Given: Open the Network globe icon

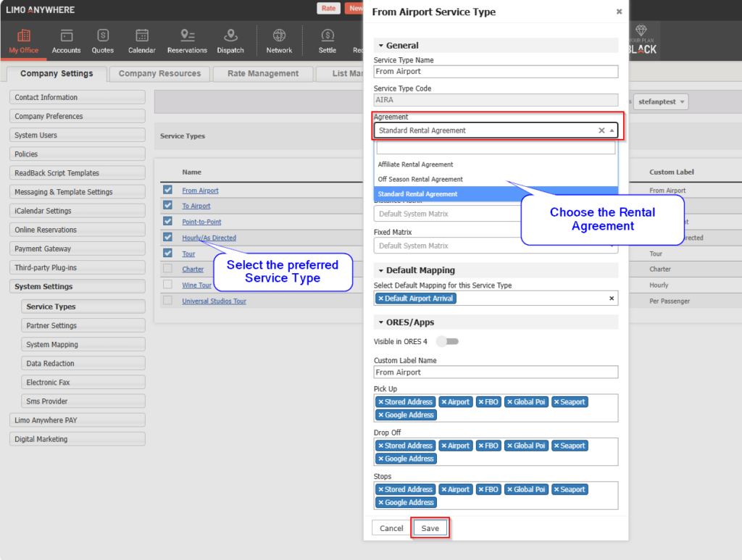Looking at the screenshot, I should pos(279,36).
